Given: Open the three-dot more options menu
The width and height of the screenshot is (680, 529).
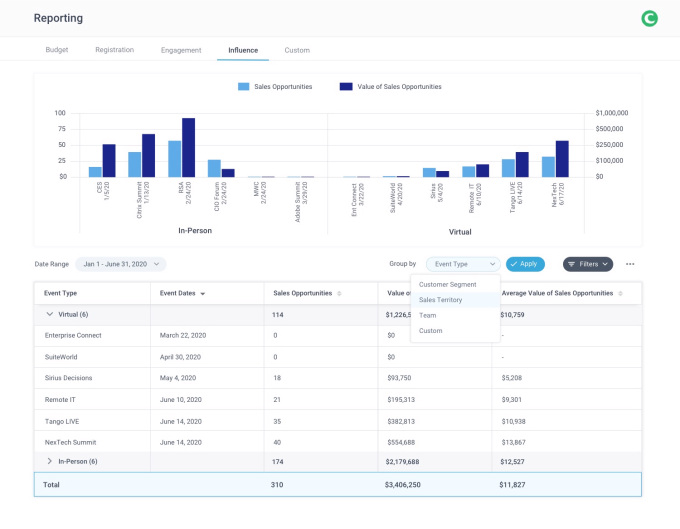Looking at the screenshot, I should [x=630, y=264].
